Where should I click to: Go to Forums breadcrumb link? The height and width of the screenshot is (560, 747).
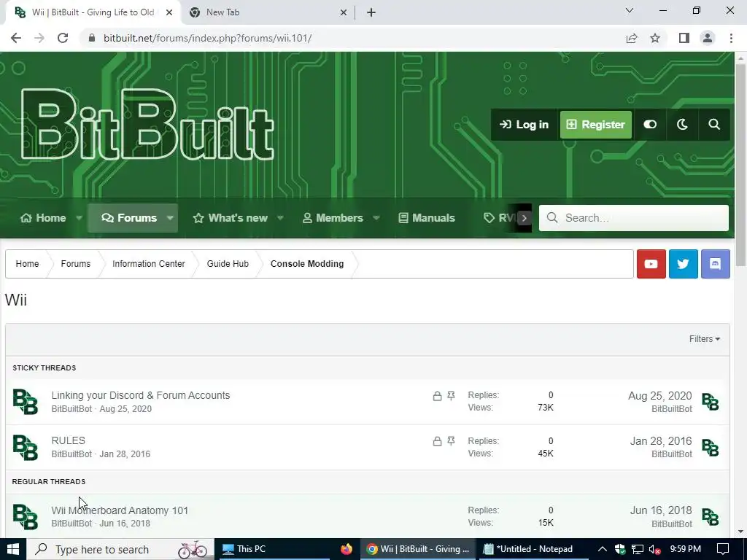pos(75,264)
